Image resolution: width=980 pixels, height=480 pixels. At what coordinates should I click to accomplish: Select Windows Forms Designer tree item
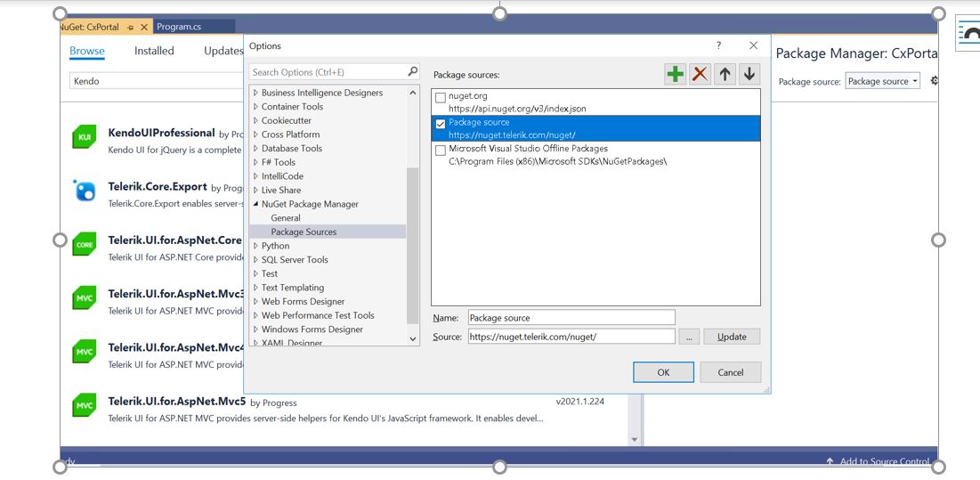coord(312,329)
